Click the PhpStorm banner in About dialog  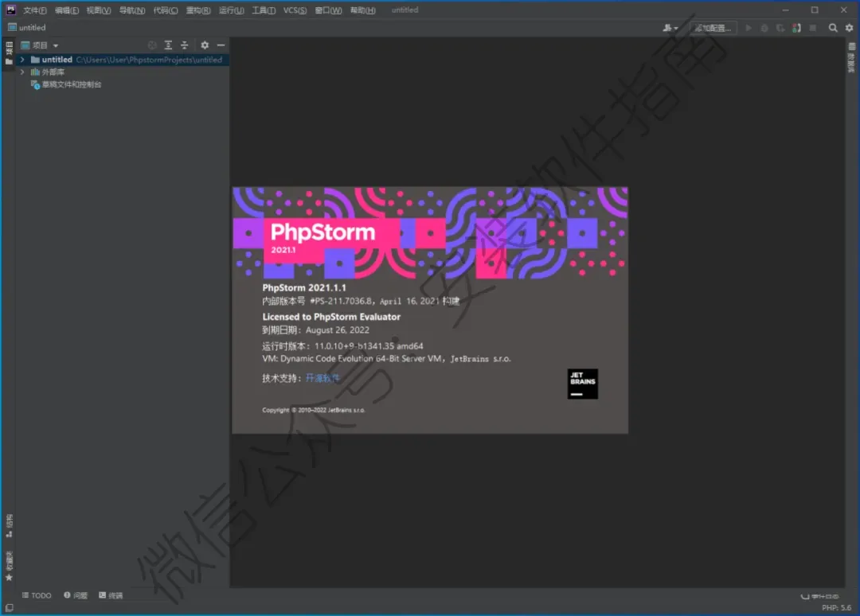[x=431, y=233]
